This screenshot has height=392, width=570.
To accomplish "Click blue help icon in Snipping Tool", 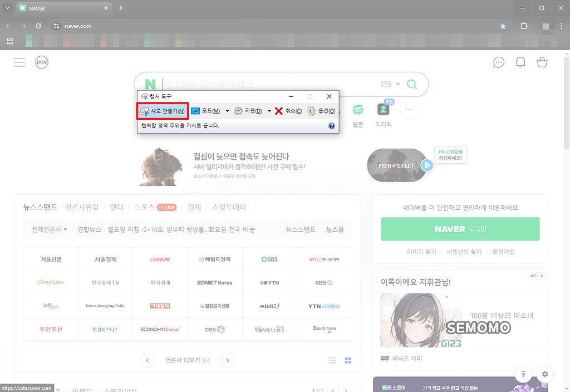I will (332, 126).
